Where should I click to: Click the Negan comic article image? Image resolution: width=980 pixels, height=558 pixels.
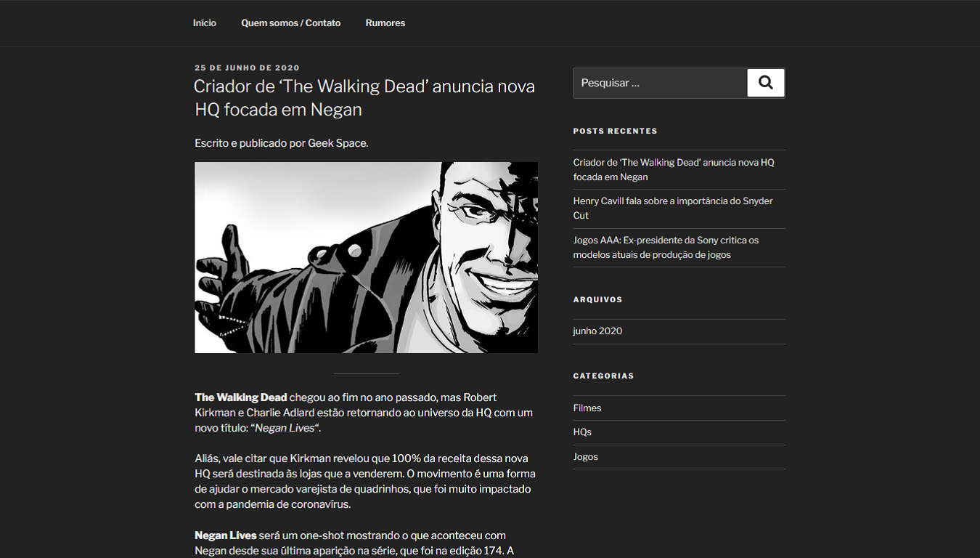coord(366,257)
